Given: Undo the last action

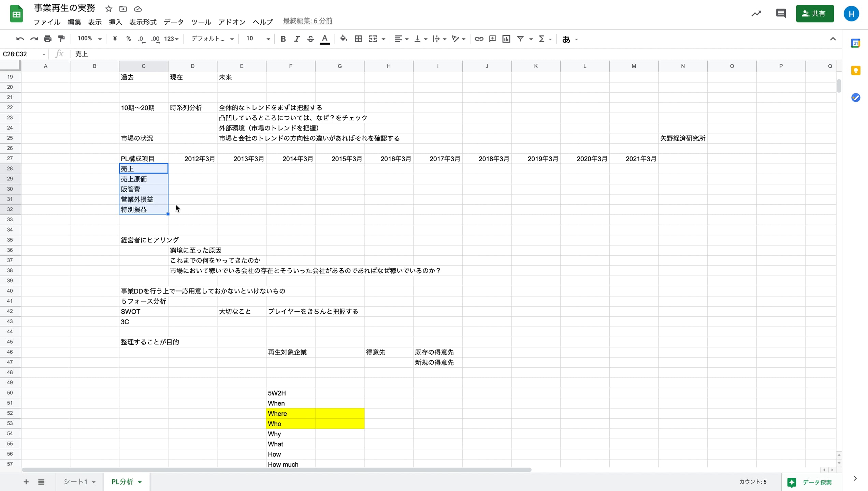Looking at the screenshot, I should tap(19, 39).
